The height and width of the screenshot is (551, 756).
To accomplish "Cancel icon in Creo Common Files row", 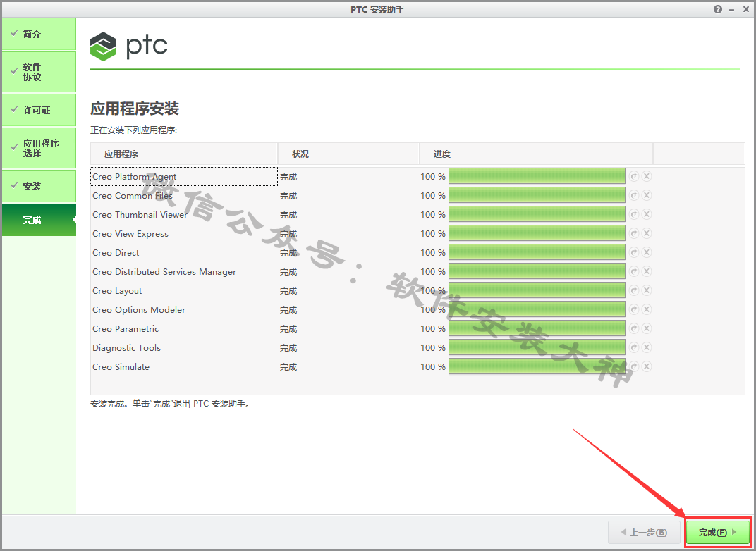I will [647, 195].
